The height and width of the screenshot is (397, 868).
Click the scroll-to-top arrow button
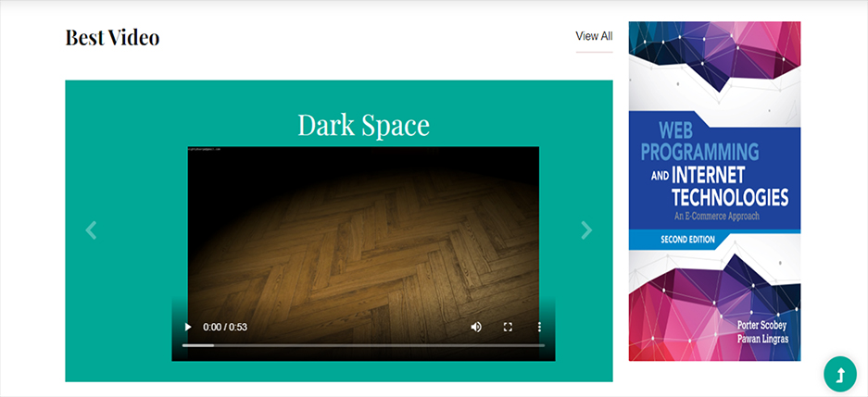point(840,374)
